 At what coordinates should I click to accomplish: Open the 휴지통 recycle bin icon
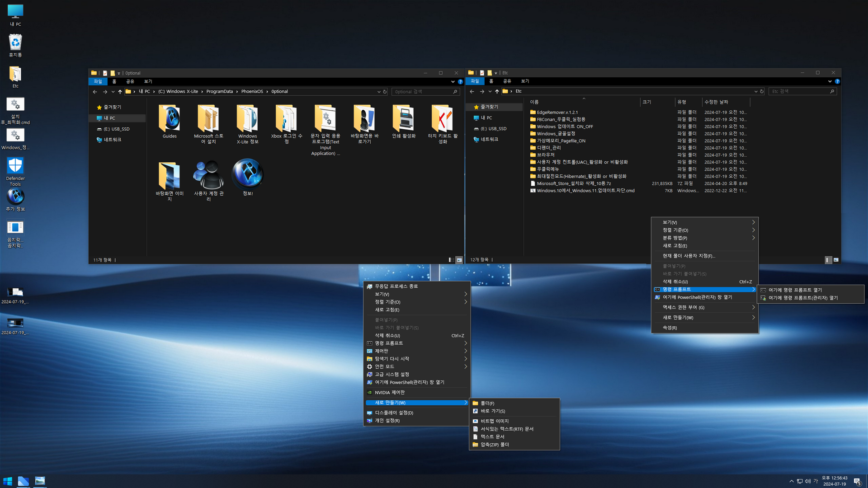point(15,43)
